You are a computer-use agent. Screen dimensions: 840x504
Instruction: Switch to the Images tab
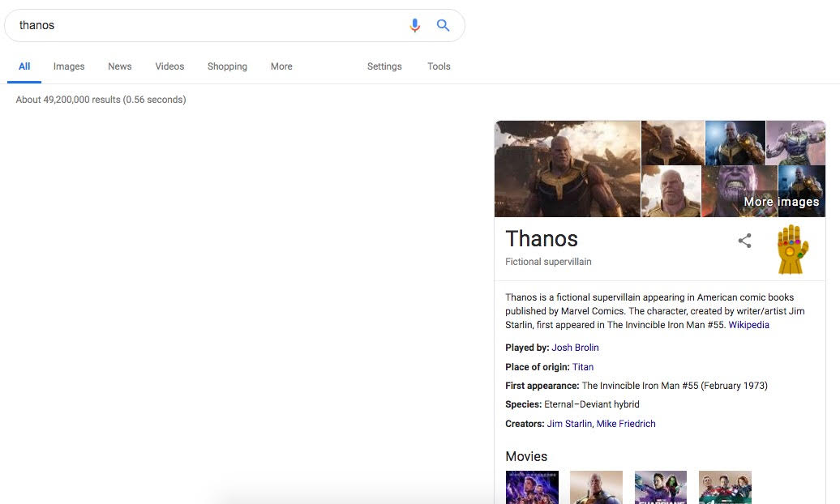pyautogui.click(x=69, y=66)
